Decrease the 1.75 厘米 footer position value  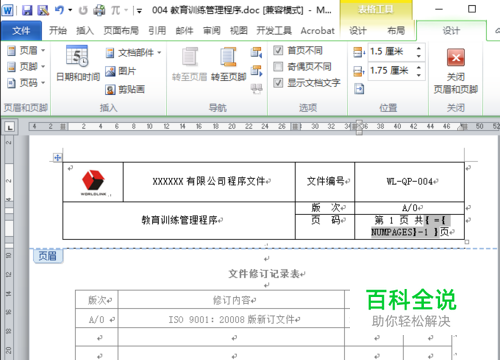coord(419,75)
